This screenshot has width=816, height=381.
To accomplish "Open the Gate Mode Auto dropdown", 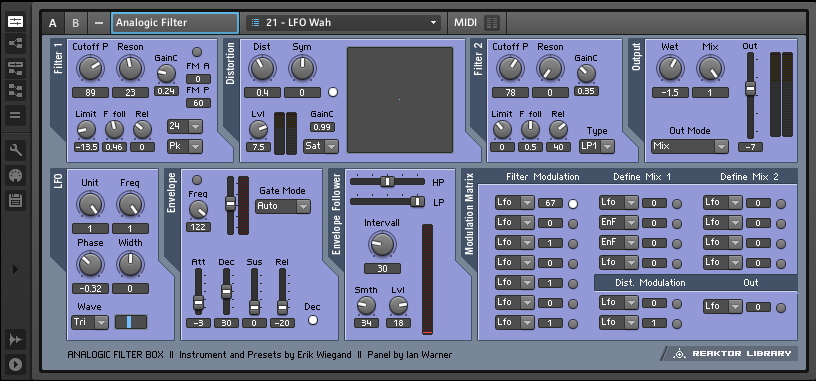I will tap(283, 206).
